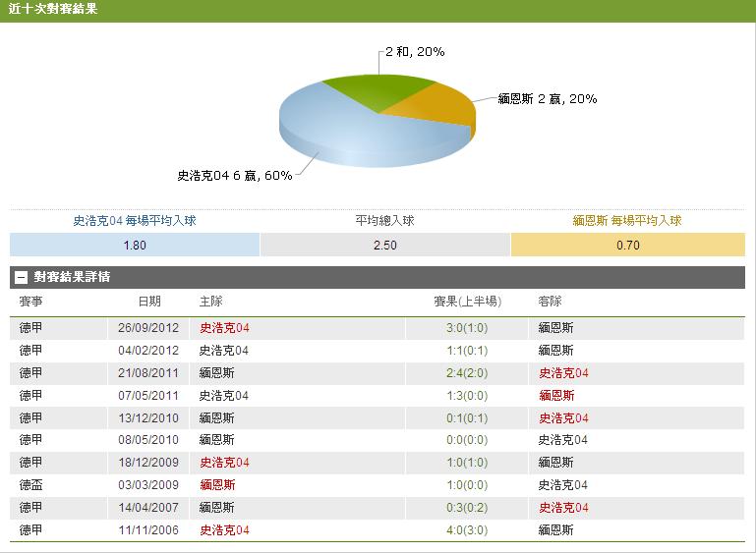
Task: Click the 史浩克04 6 贏, 60% chart label
Action: (234, 176)
